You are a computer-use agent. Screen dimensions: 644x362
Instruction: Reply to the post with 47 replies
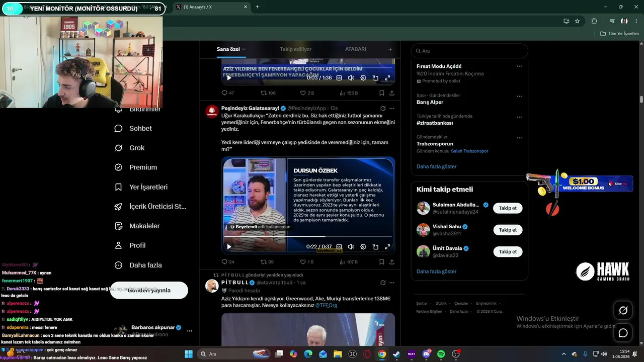[228, 93]
